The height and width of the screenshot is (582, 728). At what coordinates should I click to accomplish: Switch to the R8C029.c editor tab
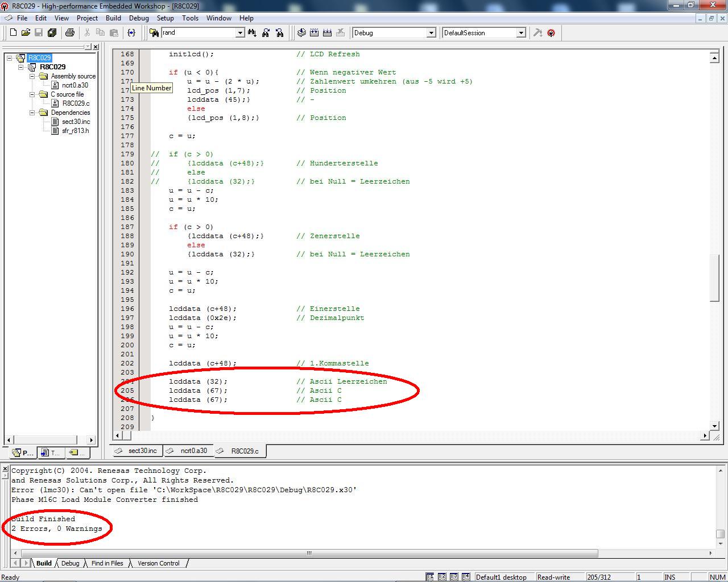[x=240, y=451]
